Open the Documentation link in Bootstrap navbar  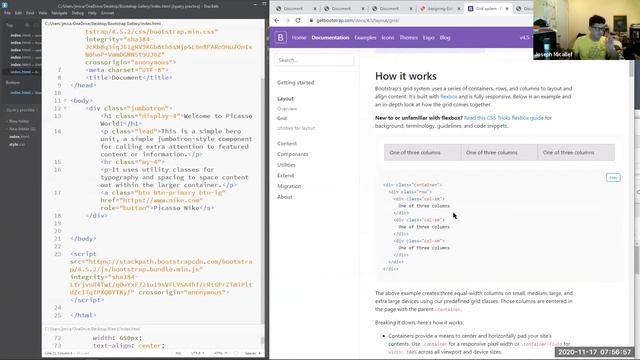[x=330, y=38]
